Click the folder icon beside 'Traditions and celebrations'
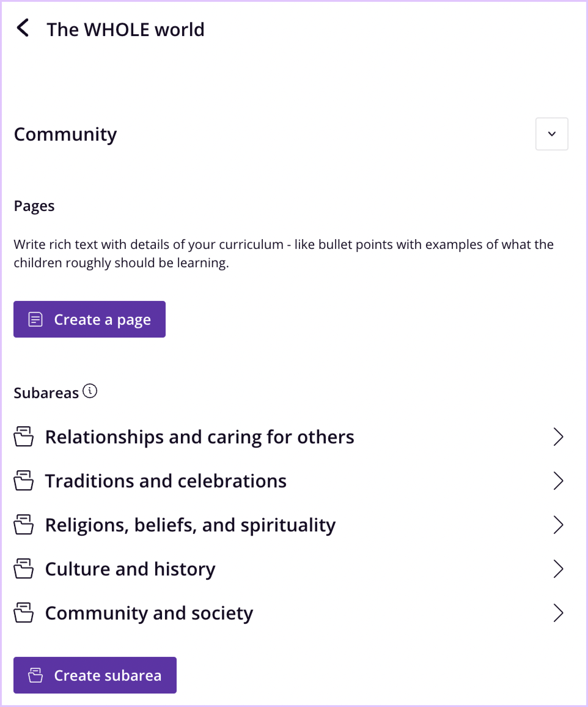The image size is (588, 707). pyautogui.click(x=23, y=481)
